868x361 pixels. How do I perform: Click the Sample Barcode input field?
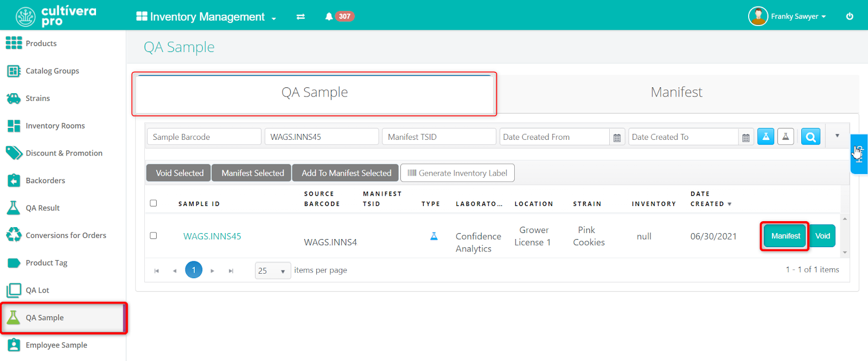coord(204,137)
